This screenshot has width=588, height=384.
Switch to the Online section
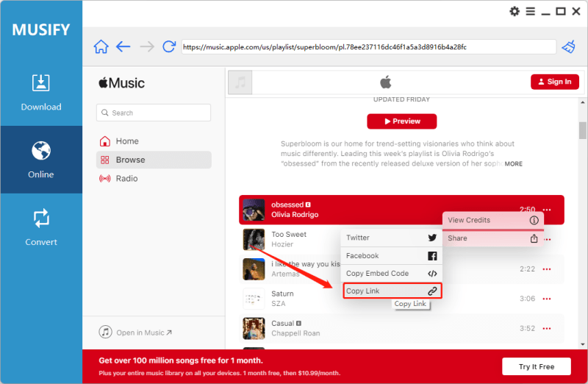point(41,160)
